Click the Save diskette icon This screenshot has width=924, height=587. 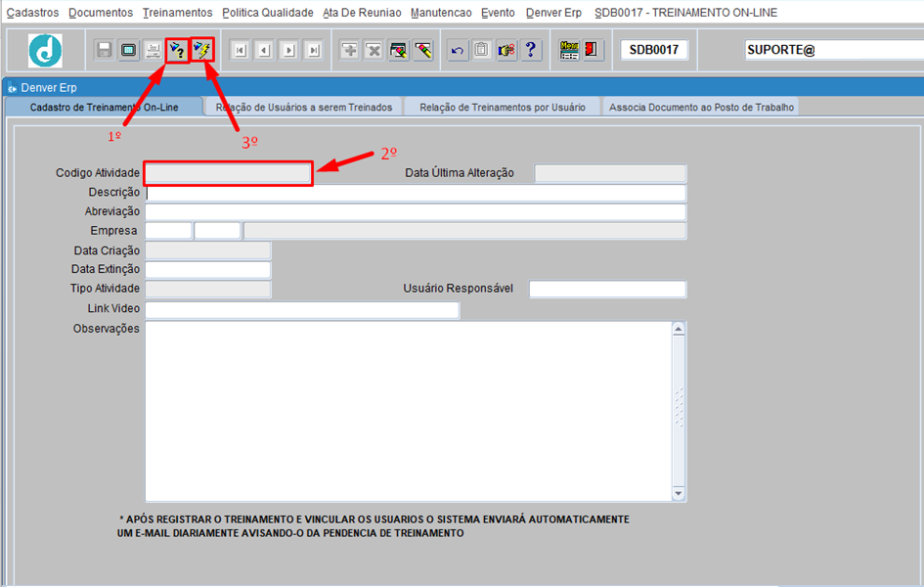pyautogui.click(x=105, y=50)
